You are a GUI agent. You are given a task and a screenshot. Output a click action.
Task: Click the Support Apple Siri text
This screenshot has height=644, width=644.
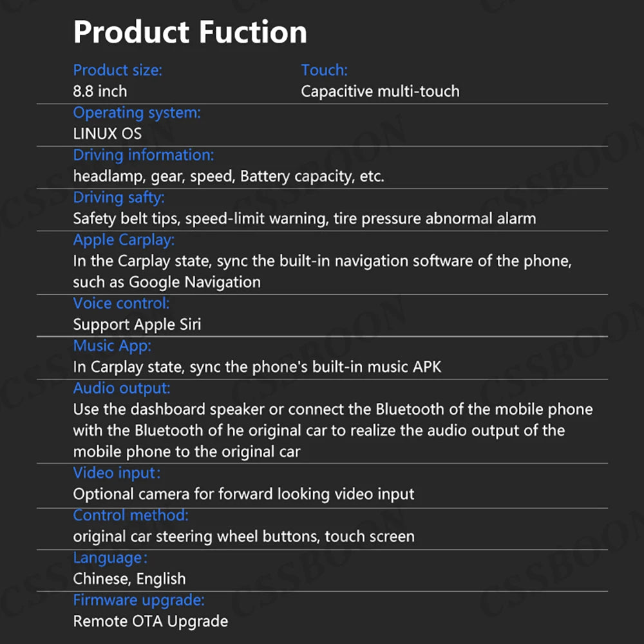[137, 325]
